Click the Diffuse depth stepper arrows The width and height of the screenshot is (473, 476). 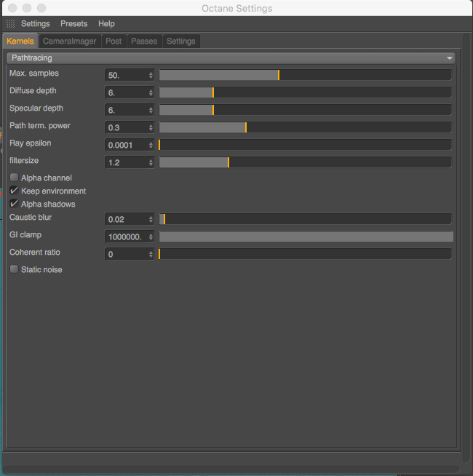click(x=151, y=92)
